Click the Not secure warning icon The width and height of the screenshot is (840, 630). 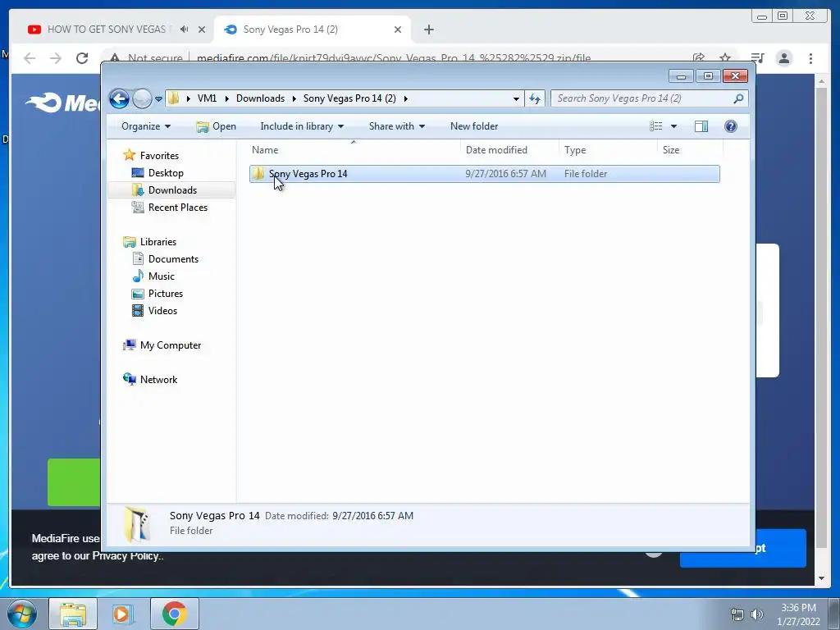point(115,58)
